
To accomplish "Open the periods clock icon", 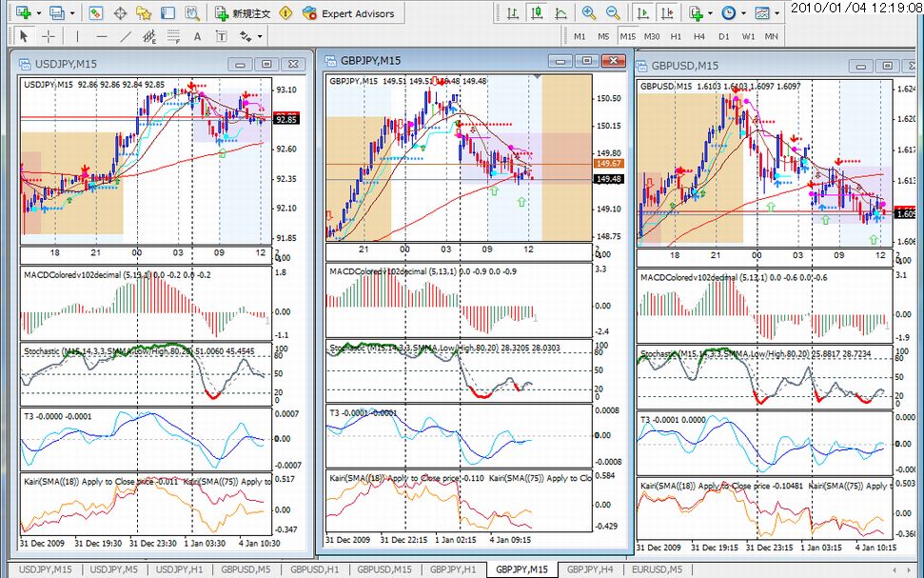I will (x=728, y=12).
